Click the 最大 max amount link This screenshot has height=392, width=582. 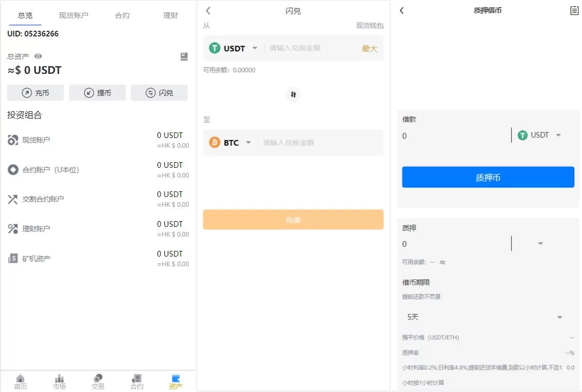(370, 48)
